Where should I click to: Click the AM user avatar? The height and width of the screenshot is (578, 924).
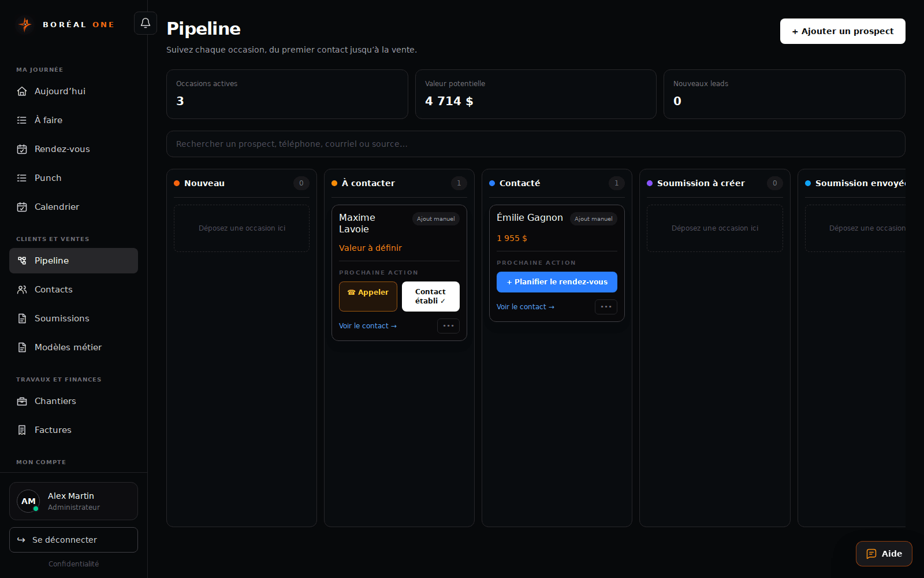(x=28, y=501)
